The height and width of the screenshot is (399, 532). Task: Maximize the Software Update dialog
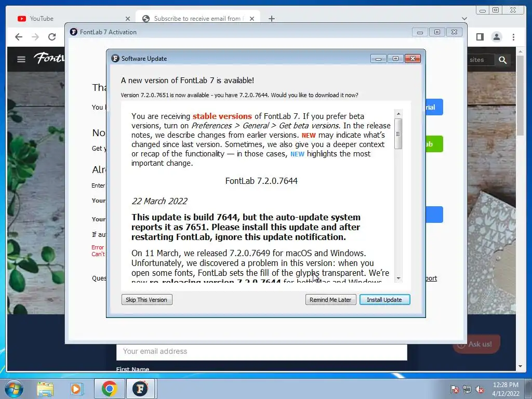pos(395,59)
